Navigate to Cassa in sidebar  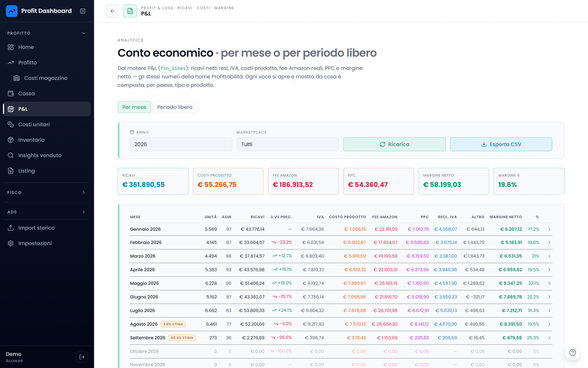pyautogui.click(x=47, y=93)
